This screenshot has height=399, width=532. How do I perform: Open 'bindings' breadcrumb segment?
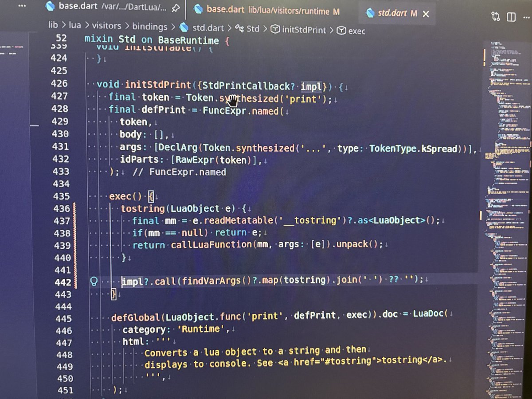click(149, 27)
